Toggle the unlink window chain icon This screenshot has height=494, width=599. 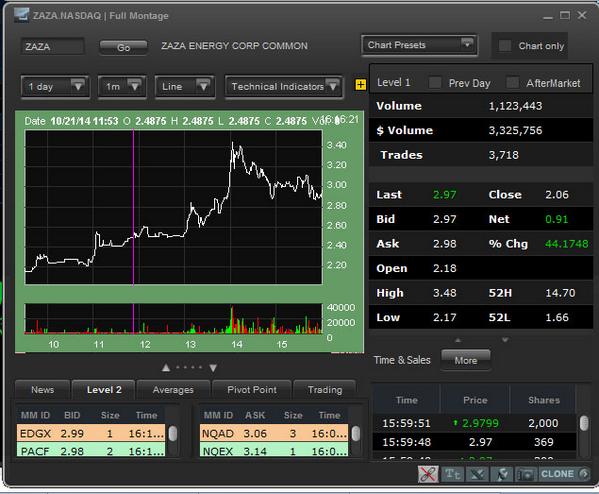pyautogui.click(x=428, y=474)
